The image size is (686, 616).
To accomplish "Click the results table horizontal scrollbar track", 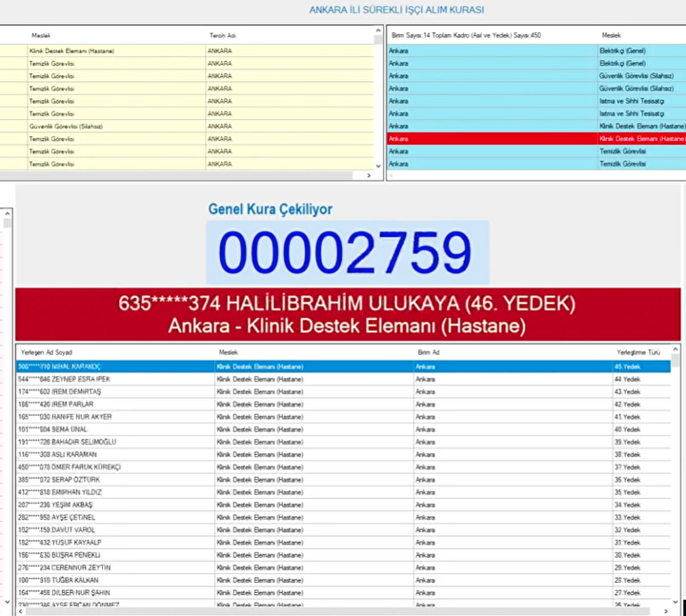I will (x=337, y=611).
